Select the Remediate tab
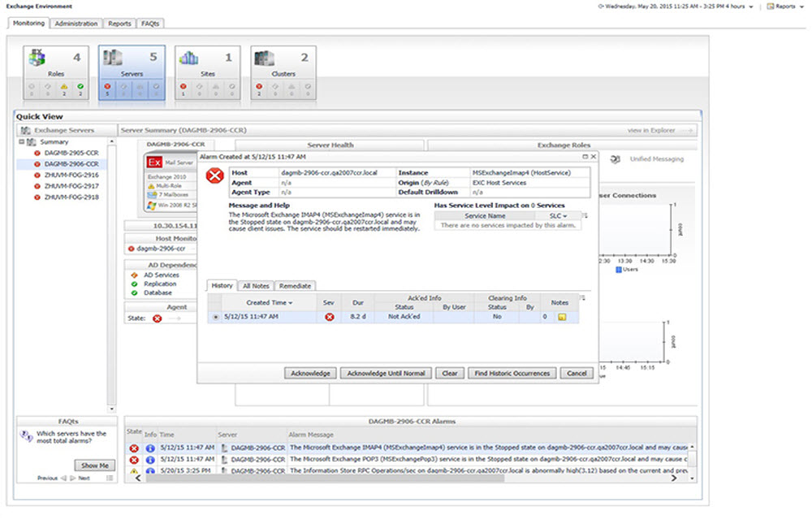Screen dimensions: 812x520 tap(295, 286)
